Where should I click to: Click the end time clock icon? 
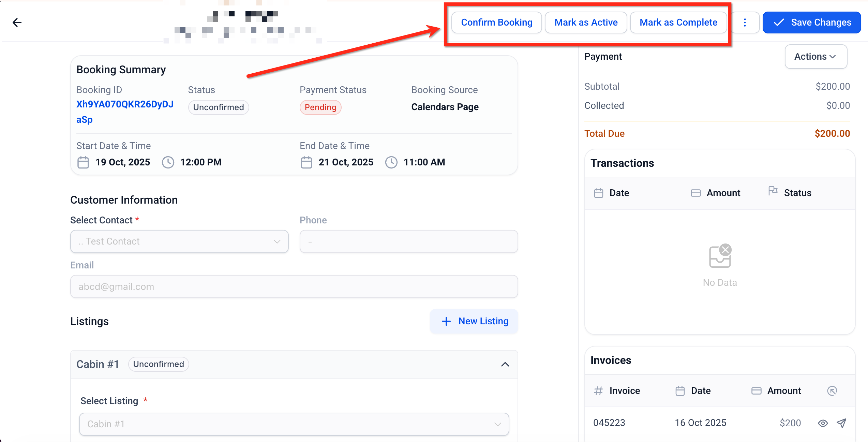coord(391,162)
